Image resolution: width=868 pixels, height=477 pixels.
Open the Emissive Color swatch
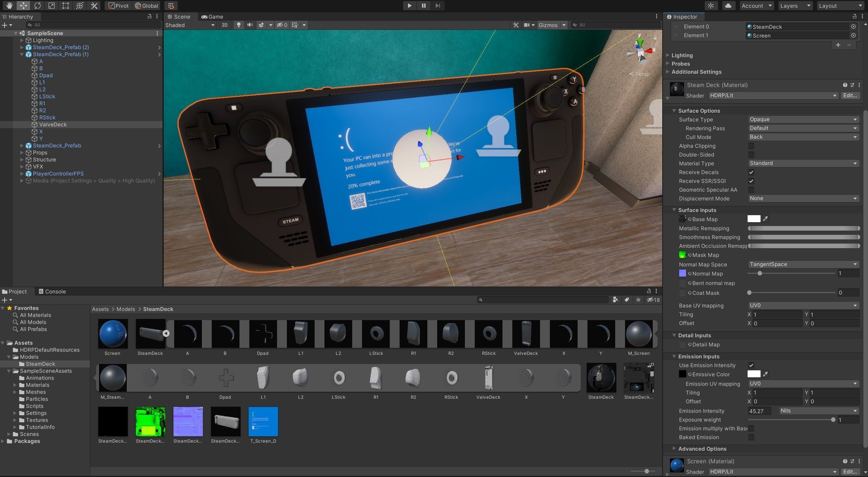(754, 374)
